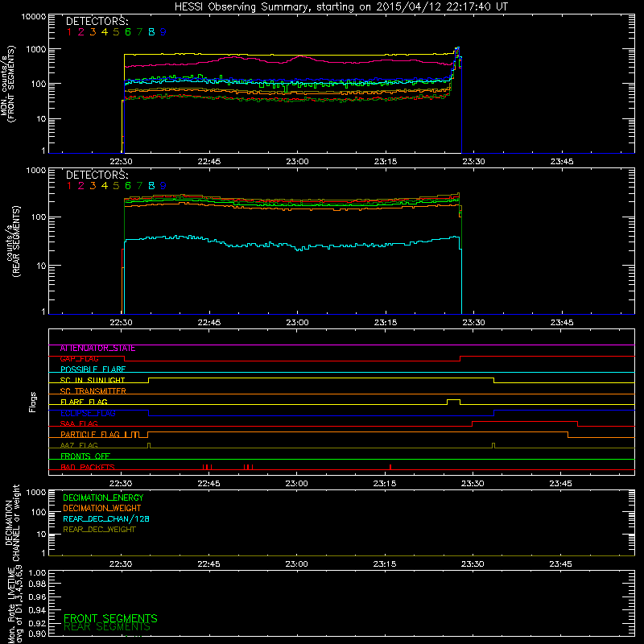Click 23:15 tick under the decimation plot
The width and height of the screenshot is (644, 644).
[x=385, y=564]
